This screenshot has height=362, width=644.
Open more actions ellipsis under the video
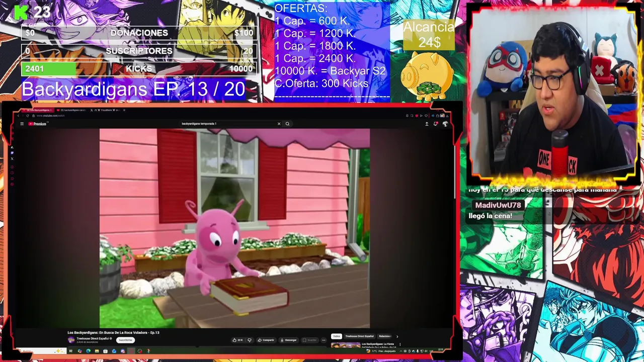[x=324, y=340]
